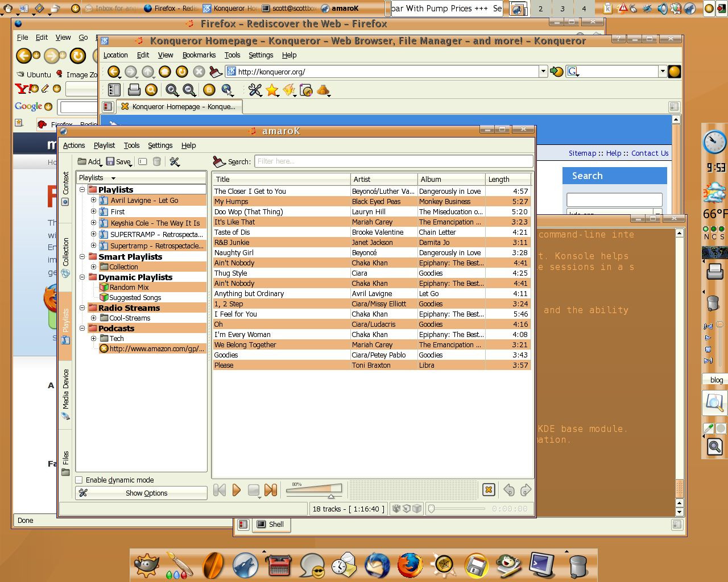Image resolution: width=728 pixels, height=582 pixels.
Task: Switch to the Collection sidebar tab in amaroK
Action: coord(65,258)
